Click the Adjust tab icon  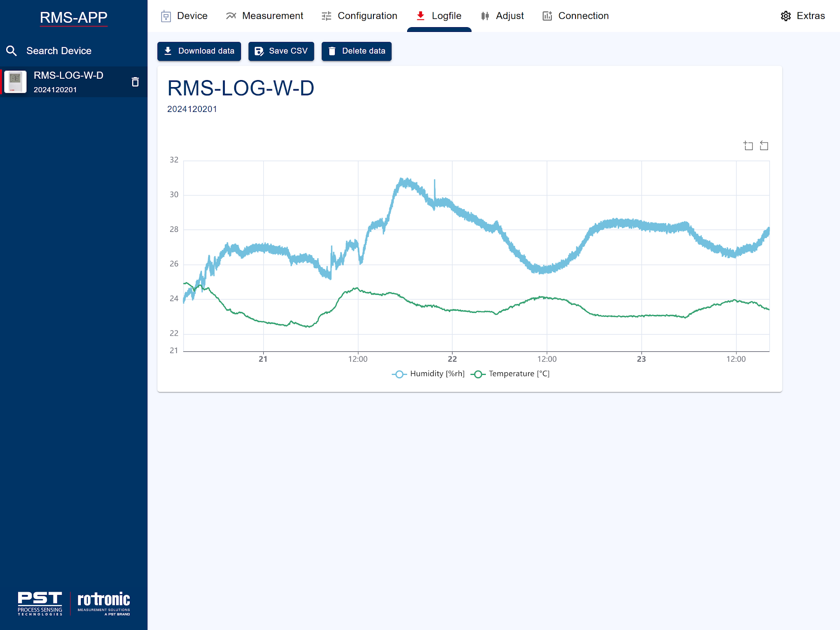pos(485,16)
